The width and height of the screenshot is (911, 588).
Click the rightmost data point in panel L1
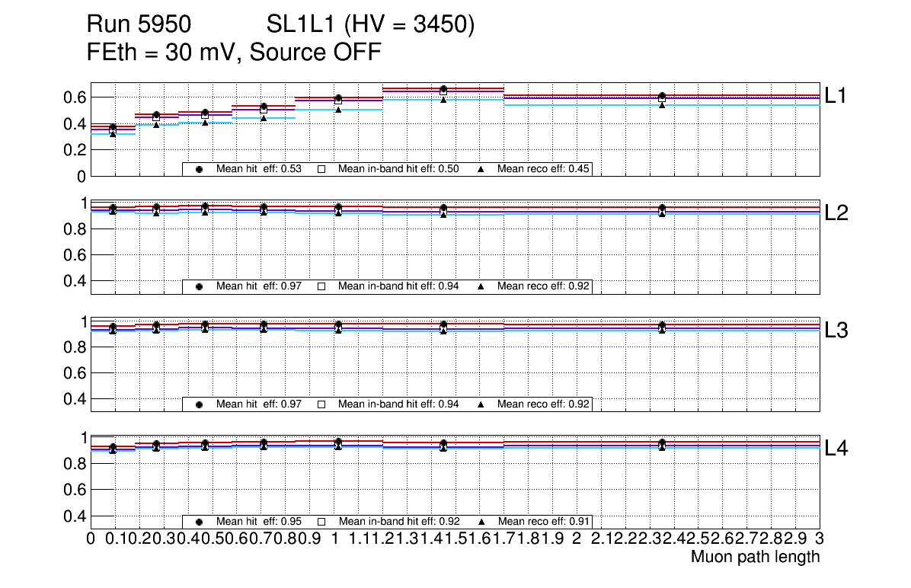tap(662, 97)
